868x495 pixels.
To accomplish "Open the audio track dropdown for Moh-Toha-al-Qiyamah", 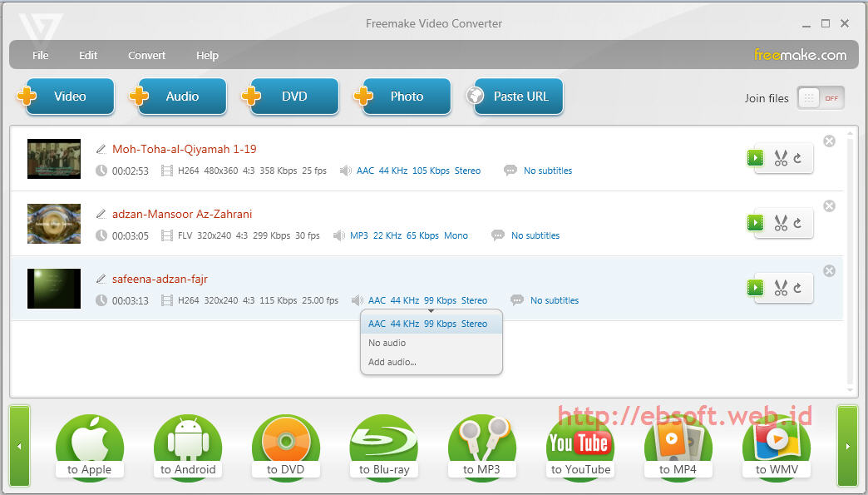I will (418, 171).
